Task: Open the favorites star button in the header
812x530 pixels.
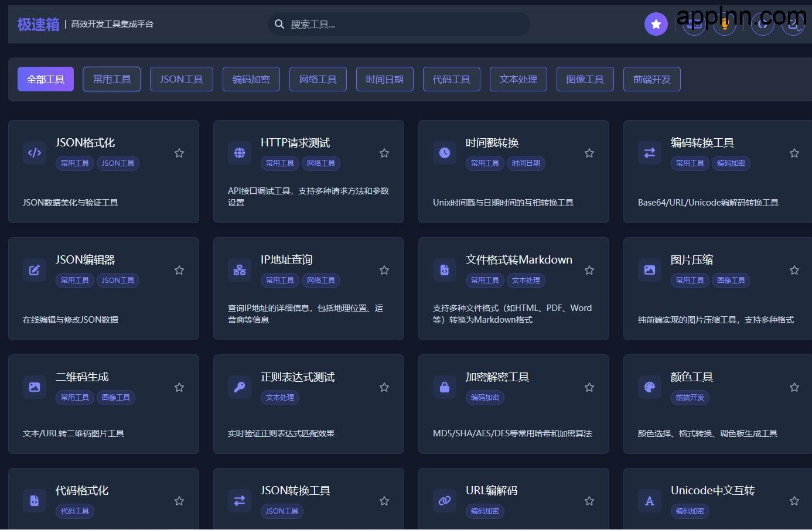Action: [x=656, y=24]
